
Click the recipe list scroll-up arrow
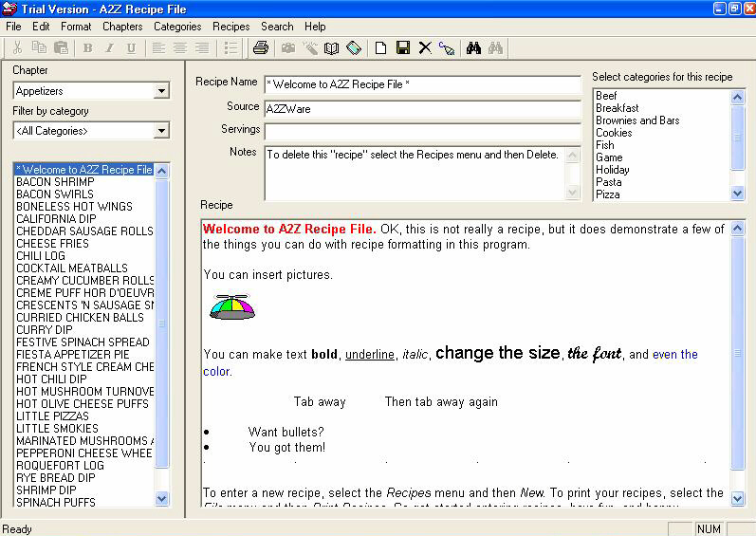pos(162,171)
